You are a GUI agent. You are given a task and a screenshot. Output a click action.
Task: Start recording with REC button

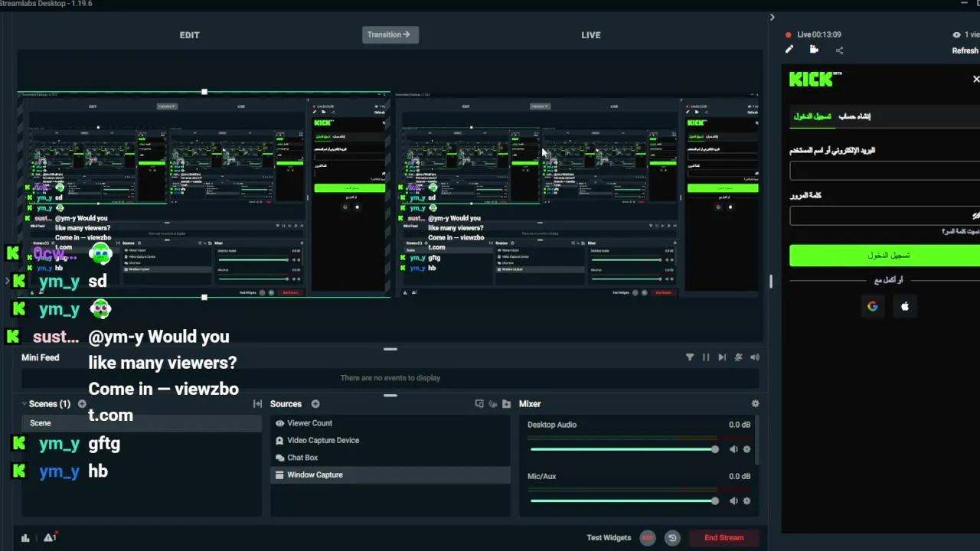click(648, 538)
